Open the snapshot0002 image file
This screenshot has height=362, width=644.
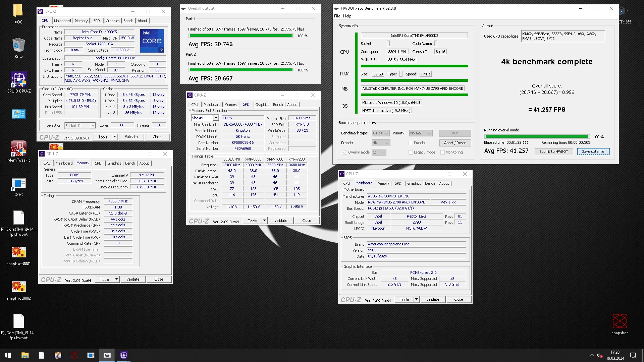point(18,287)
